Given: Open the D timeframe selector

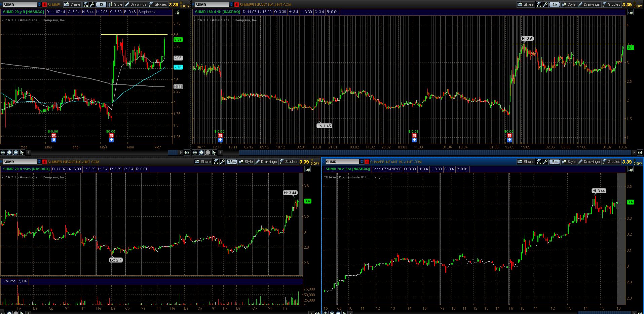Looking at the screenshot, I should click(x=101, y=4).
